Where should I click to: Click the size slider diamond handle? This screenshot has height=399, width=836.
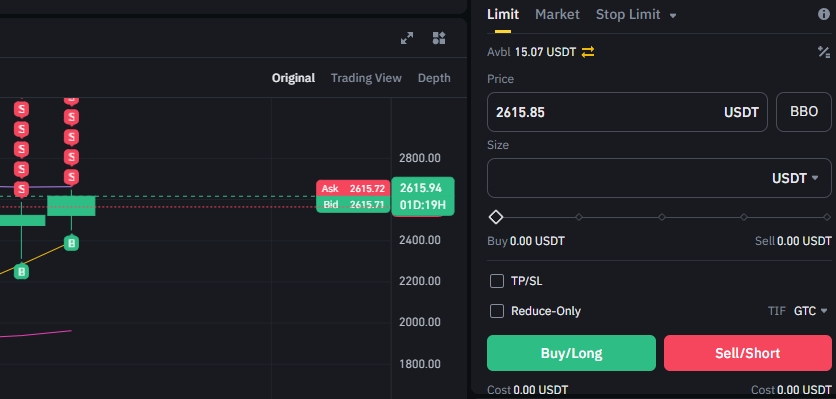[x=496, y=217]
